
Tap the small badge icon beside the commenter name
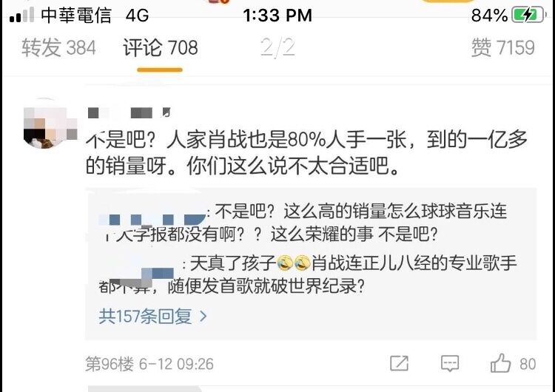tap(166, 112)
